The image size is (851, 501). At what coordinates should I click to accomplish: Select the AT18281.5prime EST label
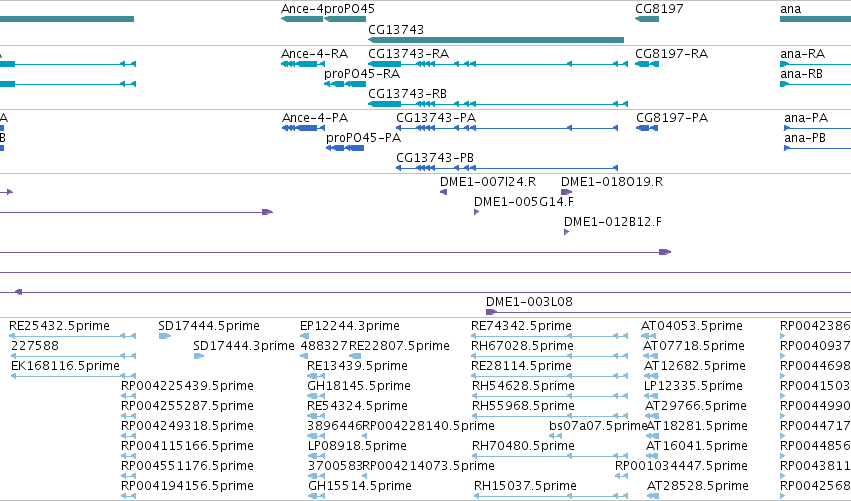(x=697, y=426)
